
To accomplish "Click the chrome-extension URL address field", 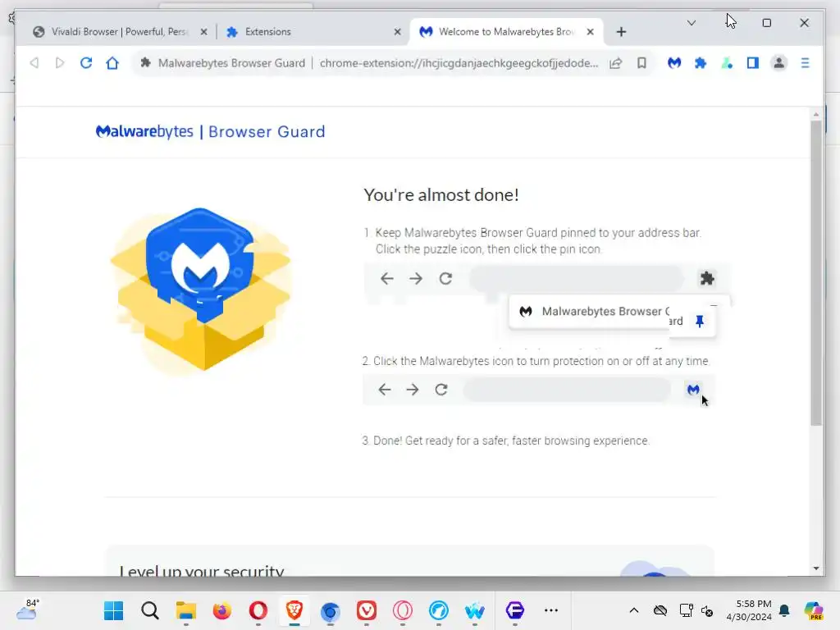I will (459, 63).
